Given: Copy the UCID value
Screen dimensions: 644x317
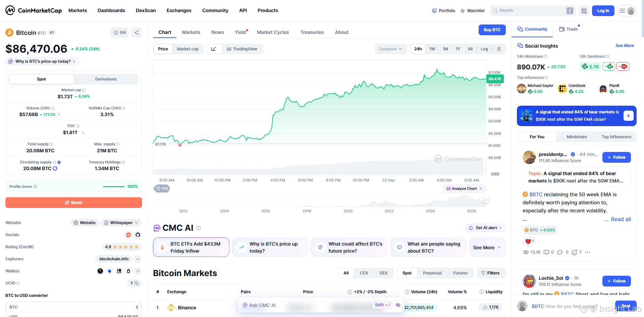Looking at the screenshot, I should coord(137,283).
